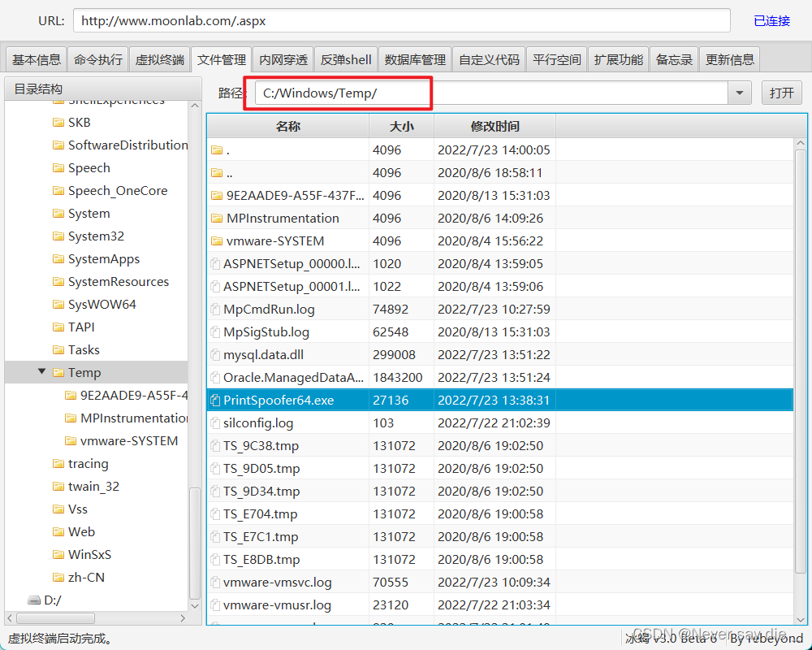Select the TS_E8DB.tmp file row
Screen dimensions: 812x650
(500, 560)
